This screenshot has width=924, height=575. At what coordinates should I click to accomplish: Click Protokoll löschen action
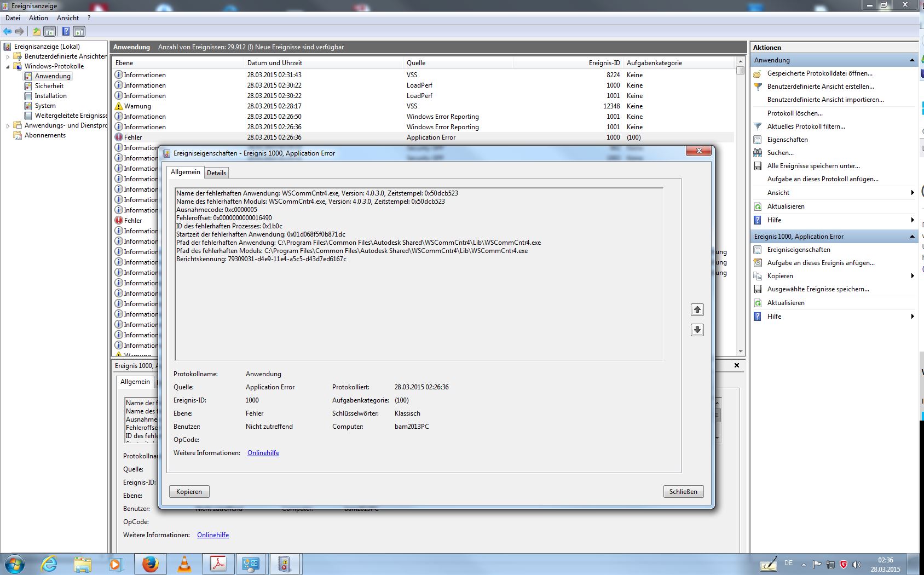point(795,113)
